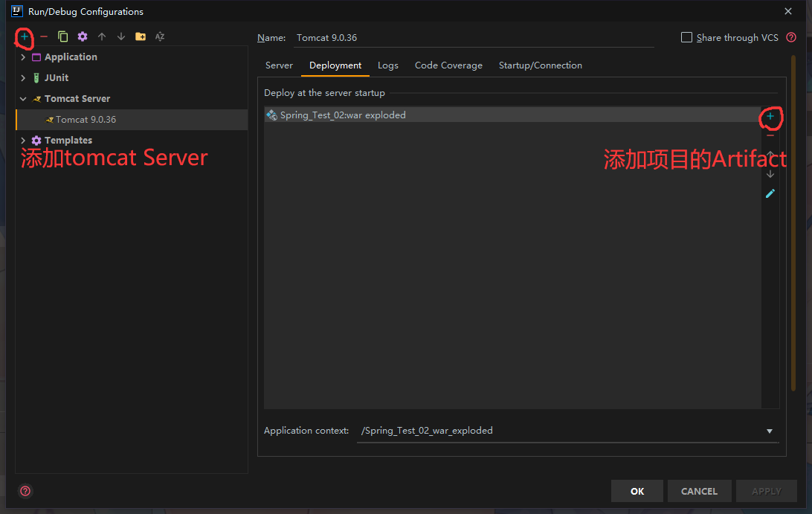
Task: Open dialog help in bottom-left corner
Action: (25, 491)
